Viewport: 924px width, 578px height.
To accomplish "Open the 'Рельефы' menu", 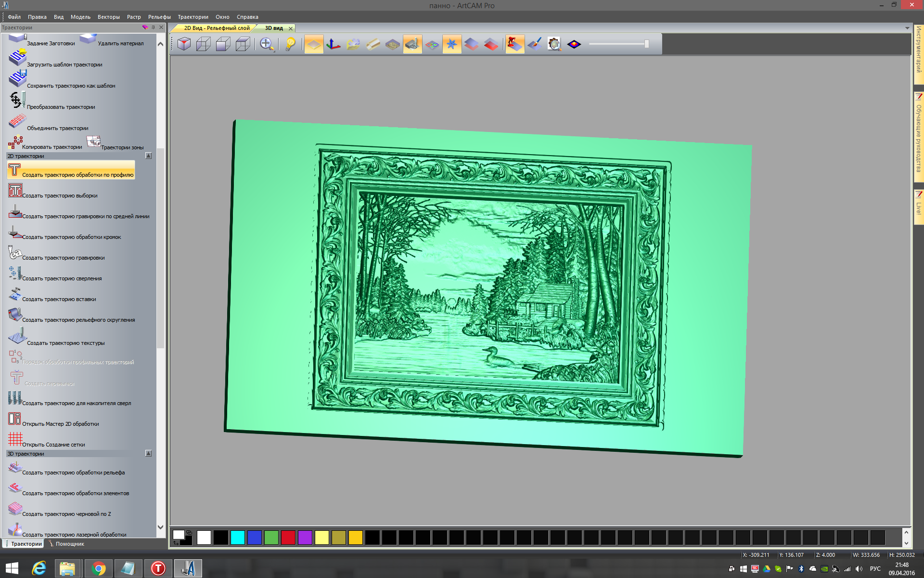I will tap(159, 17).
